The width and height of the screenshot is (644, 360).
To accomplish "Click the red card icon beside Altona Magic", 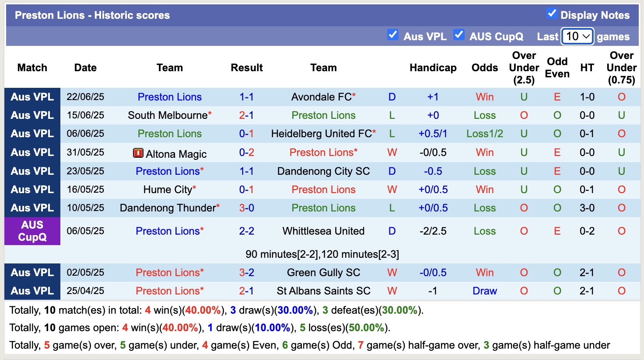I will pyautogui.click(x=138, y=153).
